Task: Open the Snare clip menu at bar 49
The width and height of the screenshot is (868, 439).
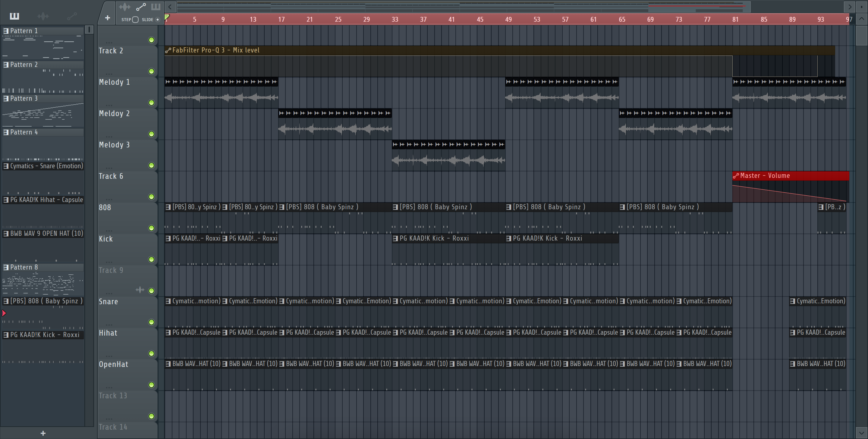Action: click(508, 301)
